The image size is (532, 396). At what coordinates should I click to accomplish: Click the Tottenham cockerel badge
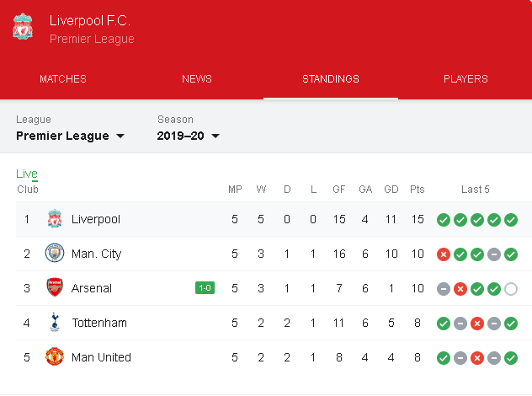tap(55, 322)
